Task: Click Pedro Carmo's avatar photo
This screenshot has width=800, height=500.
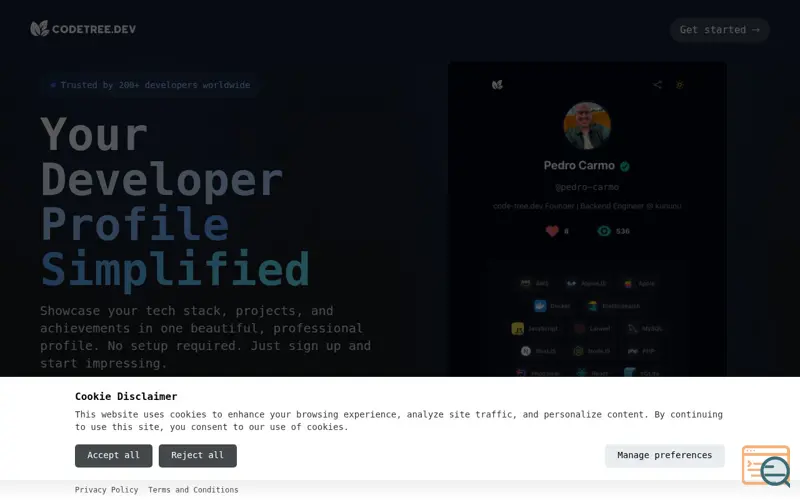Action: coord(587,126)
